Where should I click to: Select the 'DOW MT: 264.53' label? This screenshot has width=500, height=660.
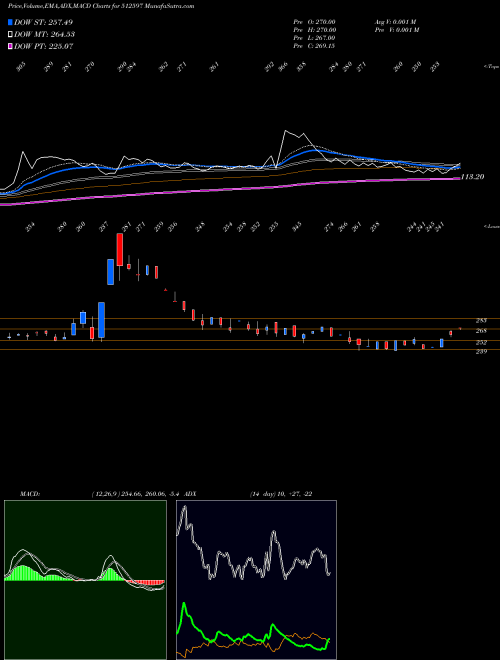click(x=45, y=34)
